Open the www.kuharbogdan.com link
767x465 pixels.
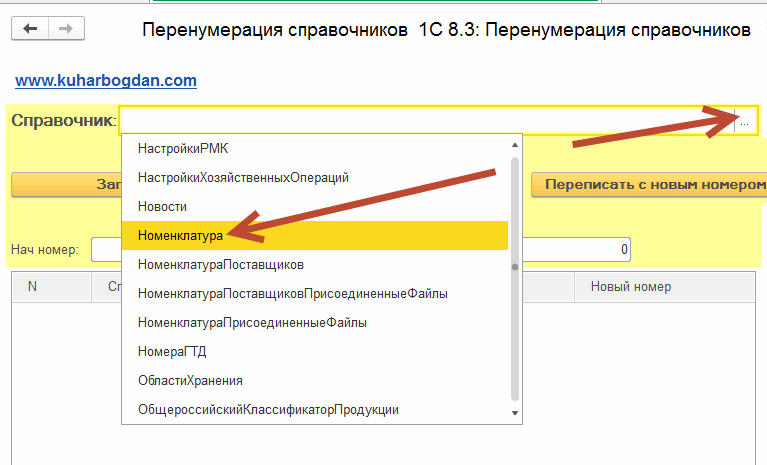[106, 80]
